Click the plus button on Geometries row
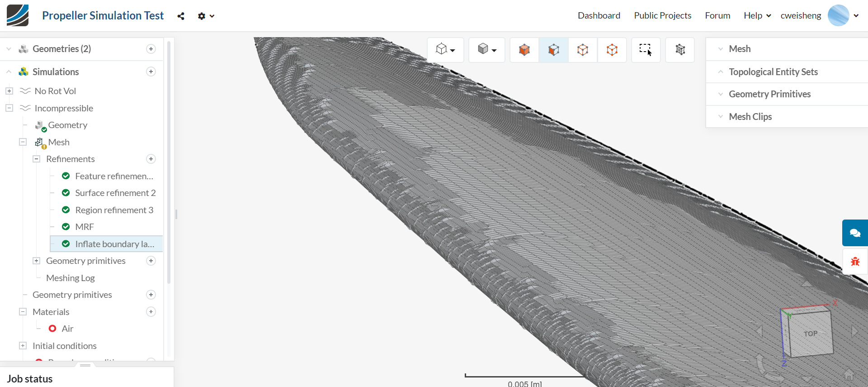 (151, 49)
